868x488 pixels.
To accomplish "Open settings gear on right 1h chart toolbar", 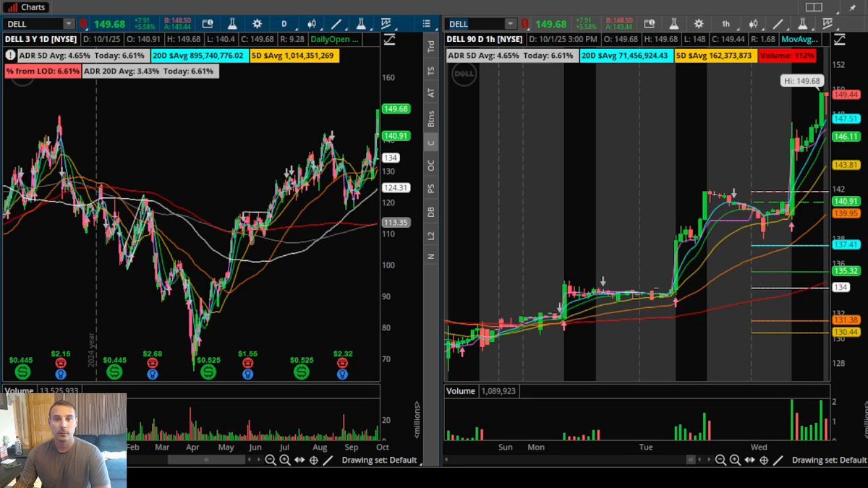I will coord(699,24).
